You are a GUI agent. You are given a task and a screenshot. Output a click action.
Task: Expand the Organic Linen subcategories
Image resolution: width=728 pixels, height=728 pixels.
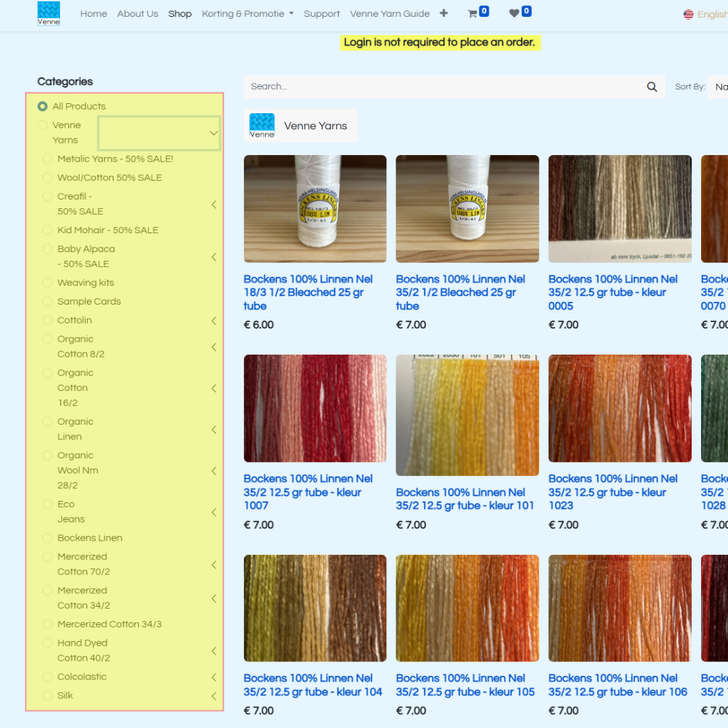(x=214, y=429)
